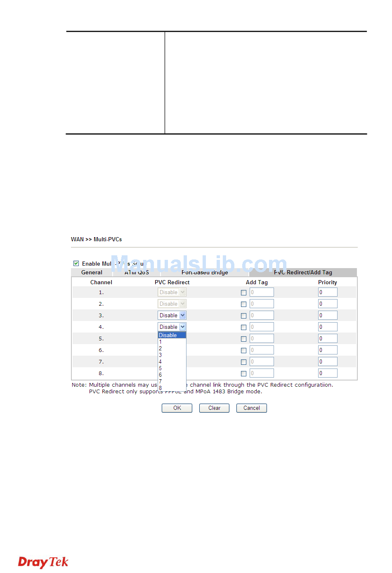Click the 'Add Tag' column header
Viewport: 392px width, 573px height.
(257, 282)
